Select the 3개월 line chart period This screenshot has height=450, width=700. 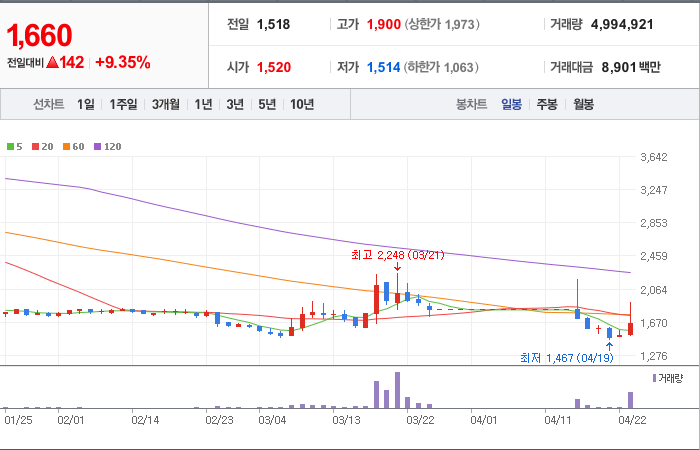coord(166,104)
